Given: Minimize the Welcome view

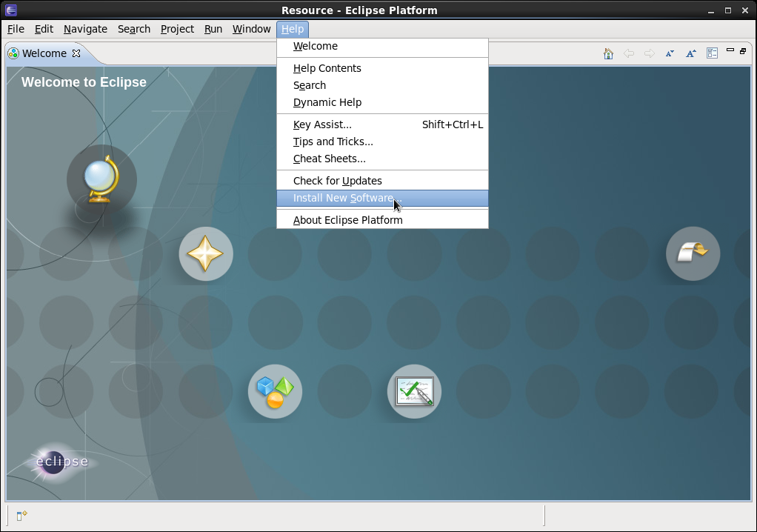Looking at the screenshot, I should (730, 50).
